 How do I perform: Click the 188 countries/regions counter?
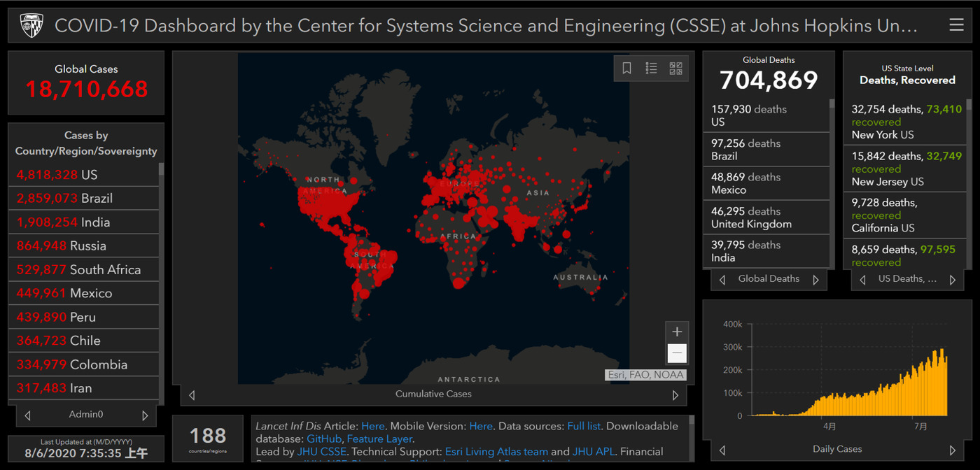coord(208,436)
